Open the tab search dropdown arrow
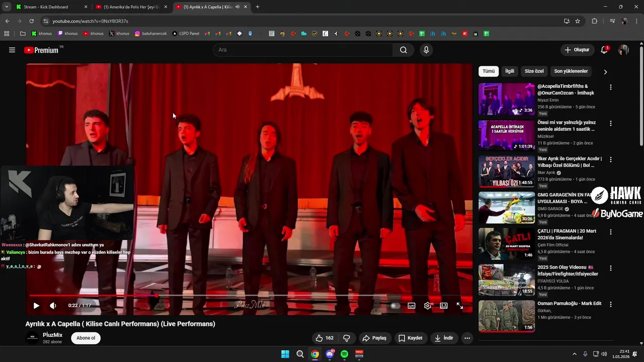This screenshot has width=644, height=362. tap(7, 7)
